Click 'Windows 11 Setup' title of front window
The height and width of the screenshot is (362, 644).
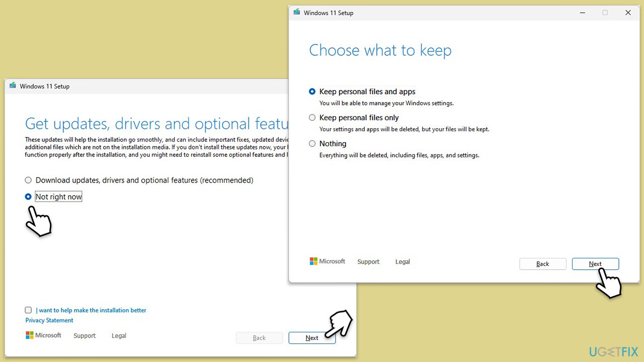pyautogui.click(x=329, y=13)
